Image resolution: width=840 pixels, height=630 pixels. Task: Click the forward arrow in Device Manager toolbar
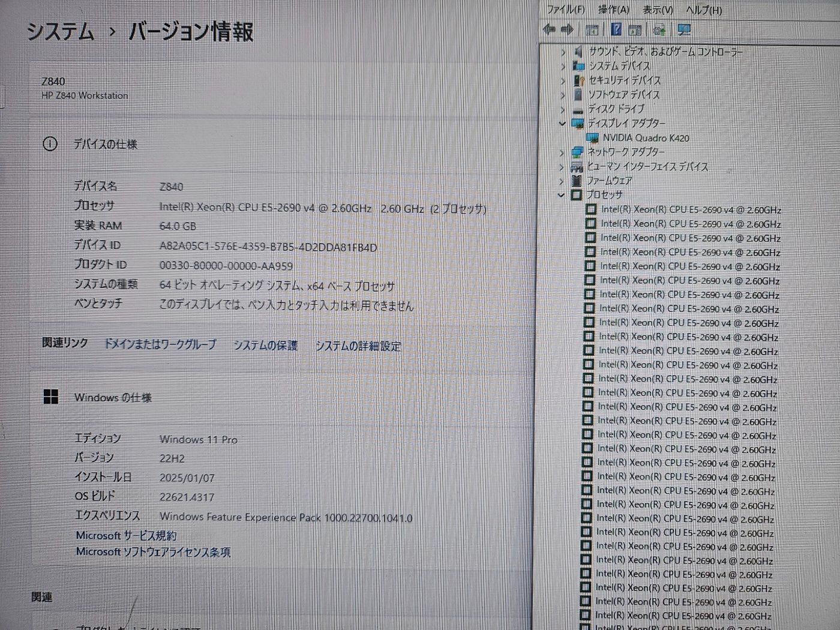click(x=568, y=29)
